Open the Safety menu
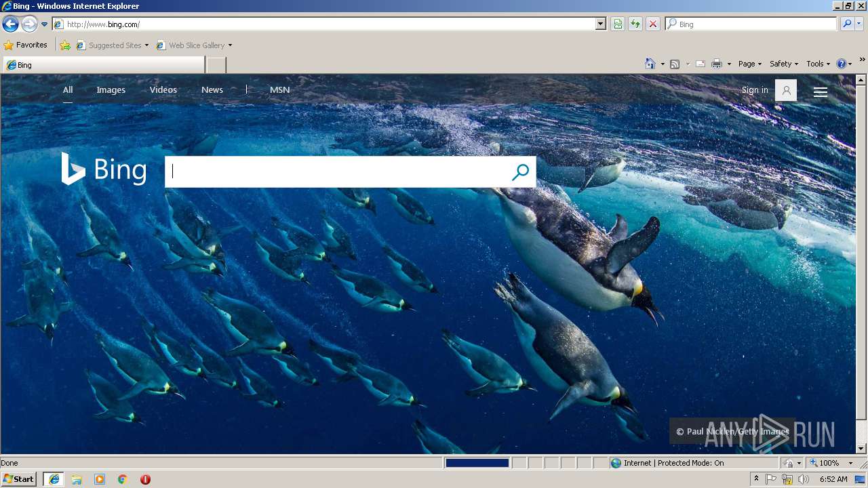 (x=784, y=64)
